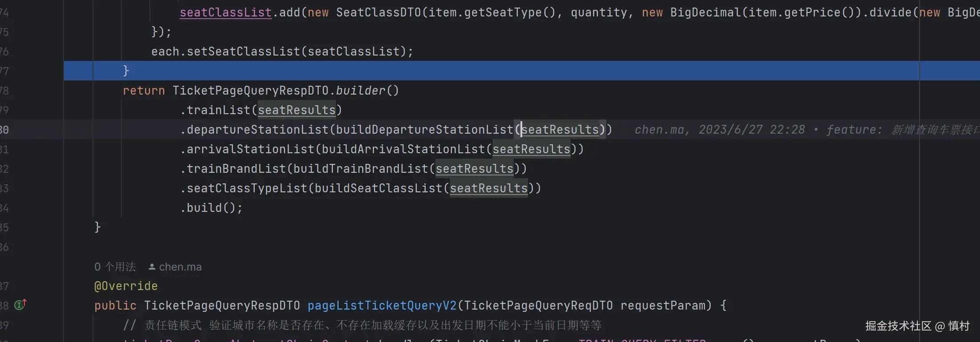
Task: Open the '0 个用法' usages hint
Action: click(x=115, y=267)
